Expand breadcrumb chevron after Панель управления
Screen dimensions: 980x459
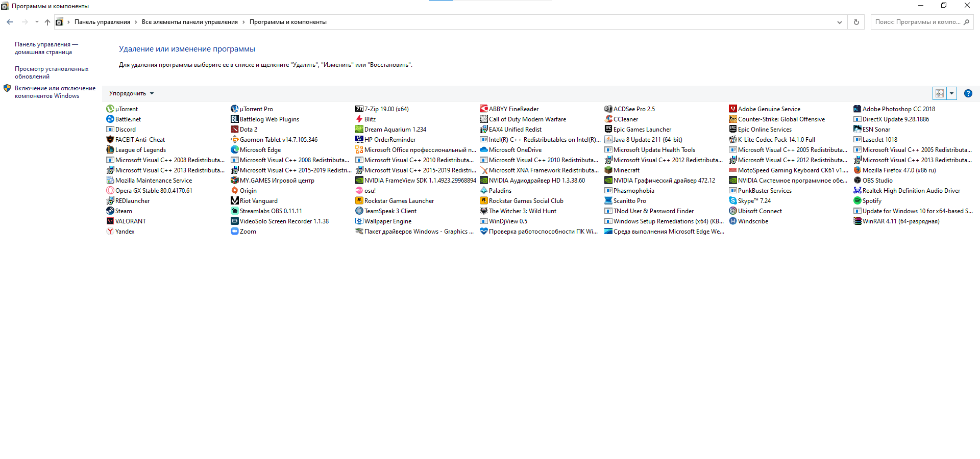pyautogui.click(x=136, y=22)
